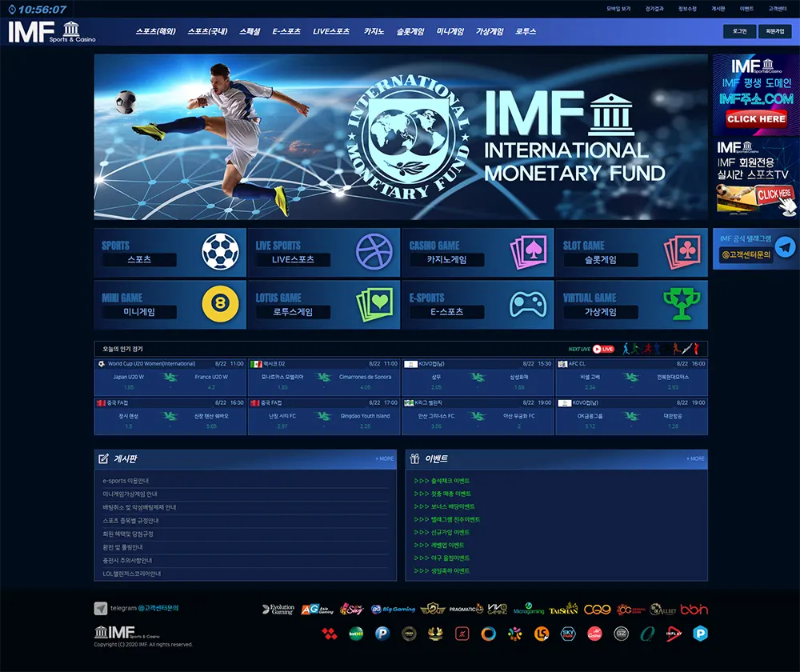Open 경기결과 link in top bar
This screenshot has height=672, width=800.
(x=654, y=9)
